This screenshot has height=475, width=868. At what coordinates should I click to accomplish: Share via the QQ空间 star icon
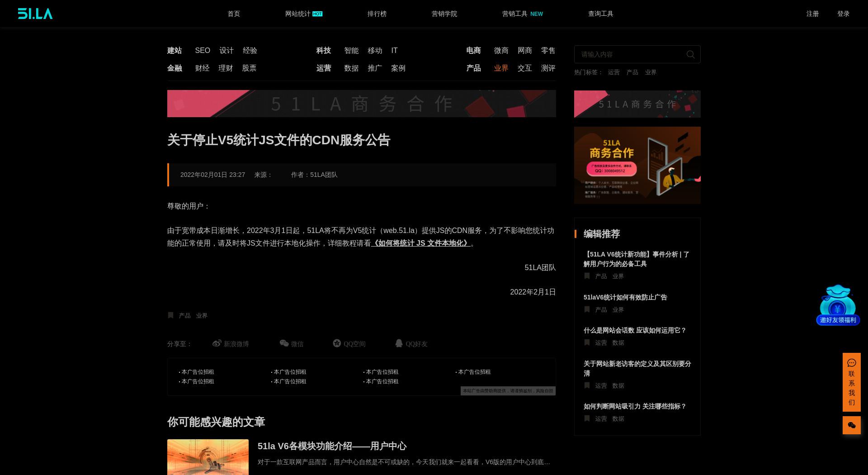(x=337, y=343)
